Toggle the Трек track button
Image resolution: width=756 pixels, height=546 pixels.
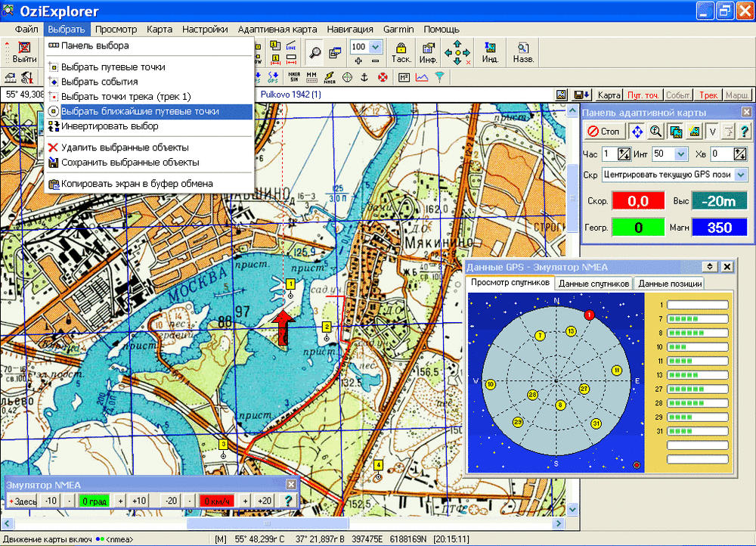(708, 95)
